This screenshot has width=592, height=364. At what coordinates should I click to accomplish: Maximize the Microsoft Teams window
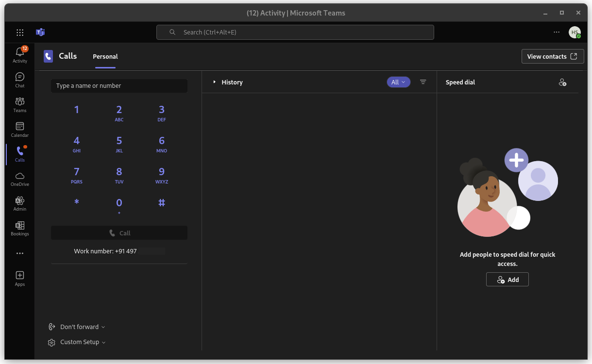point(562,13)
